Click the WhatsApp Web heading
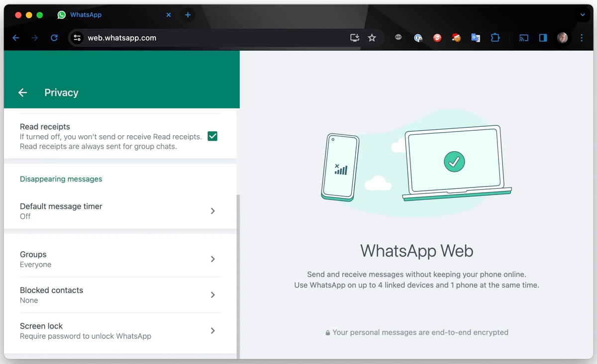The image size is (597, 364). 417,250
